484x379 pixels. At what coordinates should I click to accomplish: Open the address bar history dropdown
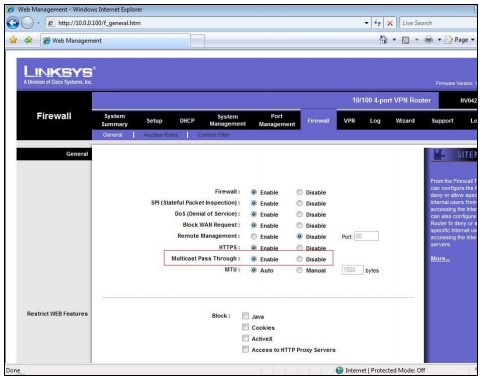(366, 23)
